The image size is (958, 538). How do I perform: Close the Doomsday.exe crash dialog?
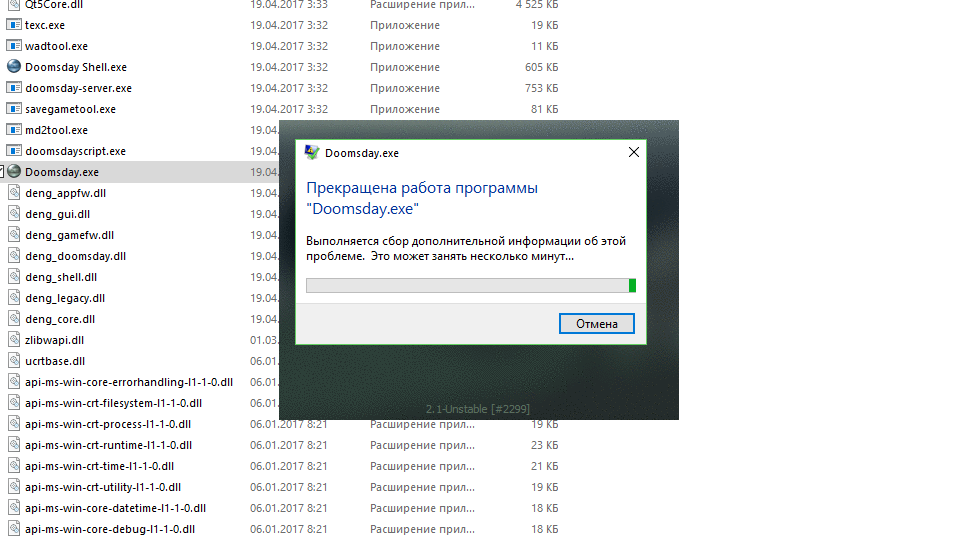(x=634, y=152)
